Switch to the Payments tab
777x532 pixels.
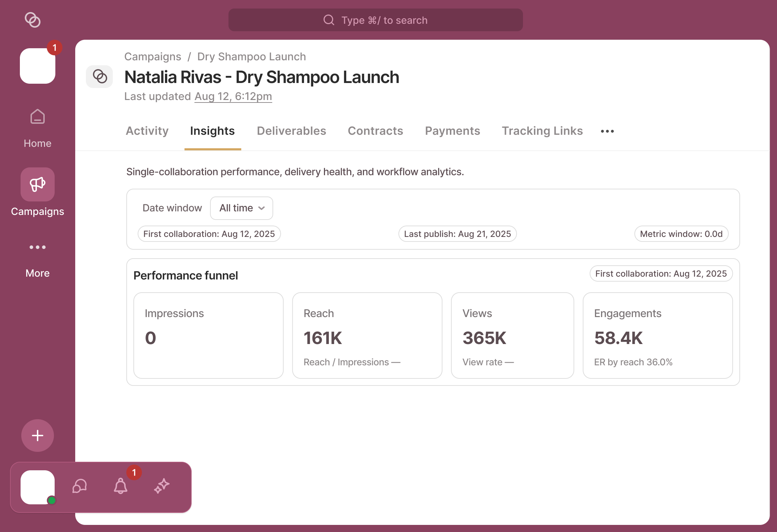[x=452, y=131]
